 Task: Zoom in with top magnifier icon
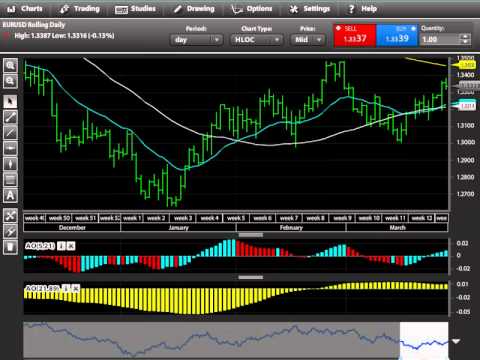point(10,65)
